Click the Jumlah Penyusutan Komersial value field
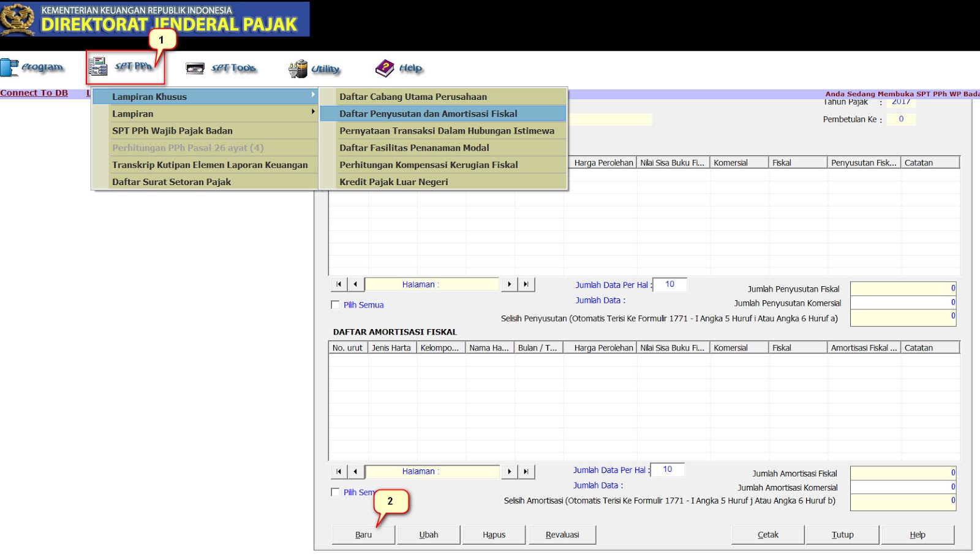The width and height of the screenshot is (980, 557). tap(903, 302)
